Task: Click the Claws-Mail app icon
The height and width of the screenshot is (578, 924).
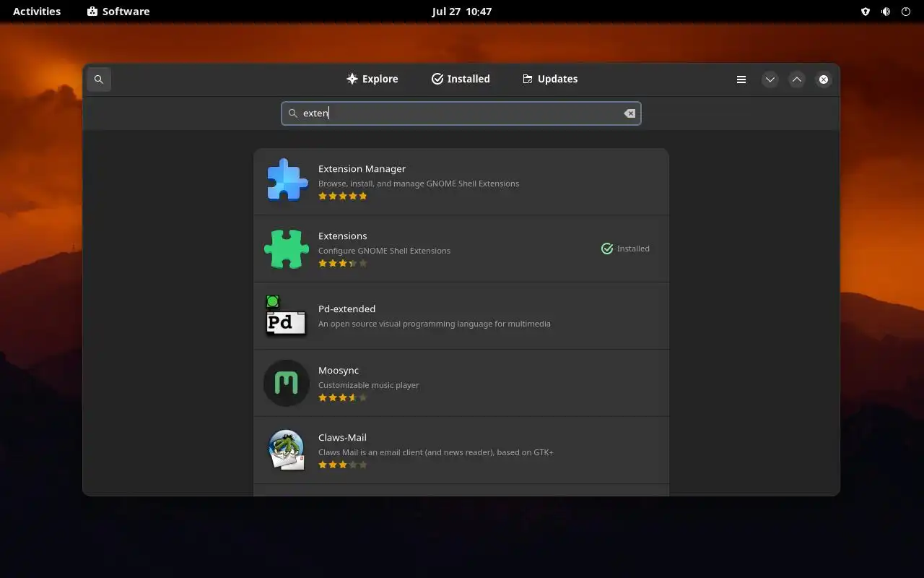Action: (x=287, y=450)
